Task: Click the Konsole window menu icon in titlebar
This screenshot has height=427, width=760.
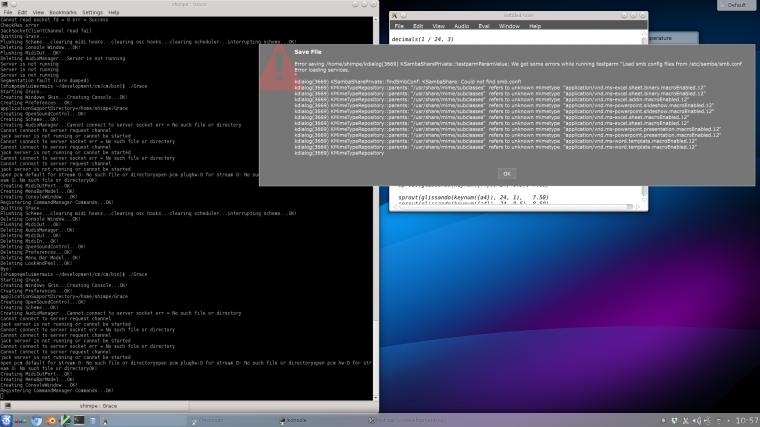Action: (x=4, y=4)
